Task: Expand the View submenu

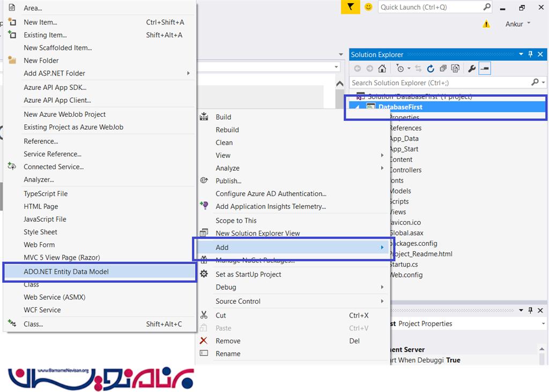Action: tap(292, 155)
